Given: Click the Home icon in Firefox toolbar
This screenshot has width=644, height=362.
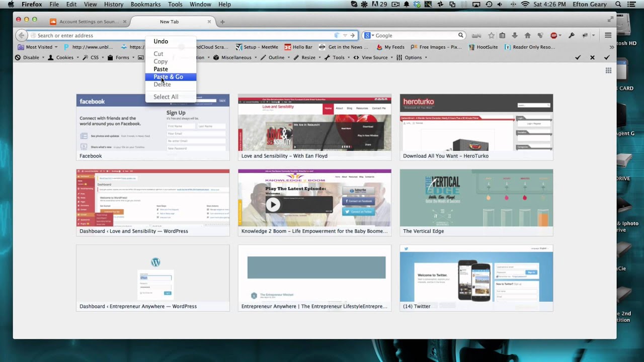Looking at the screenshot, I should [x=527, y=36].
